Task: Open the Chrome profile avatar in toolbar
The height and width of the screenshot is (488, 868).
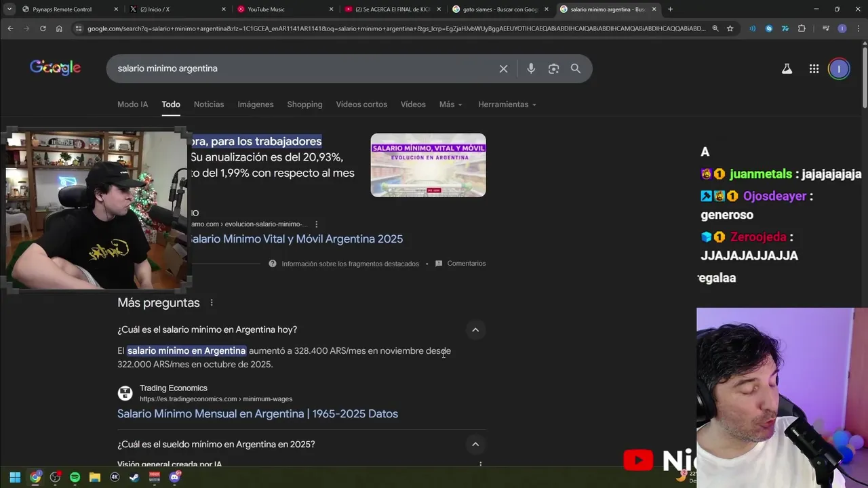Action: point(842,28)
